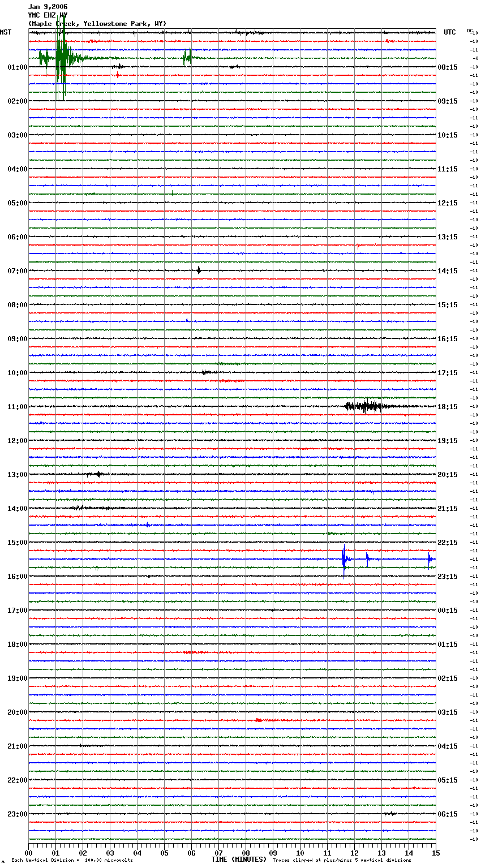Click the '13' tick label on minutes axis
Image resolution: width=481 pixels, height=868 pixels.
pos(381,853)
